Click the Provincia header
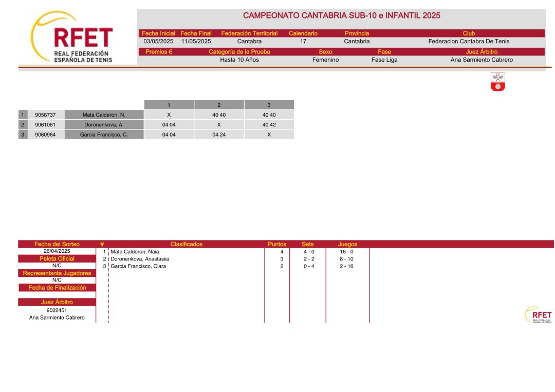 pos(357,33)
